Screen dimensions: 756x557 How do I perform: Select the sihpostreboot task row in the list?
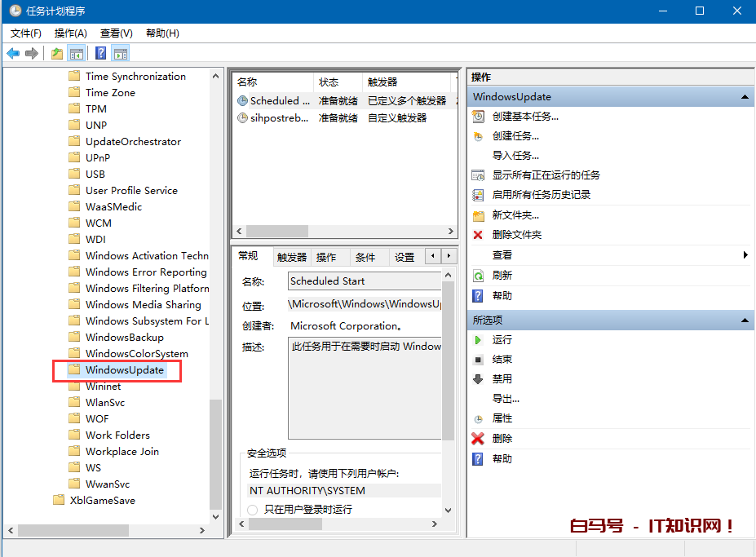279,118
